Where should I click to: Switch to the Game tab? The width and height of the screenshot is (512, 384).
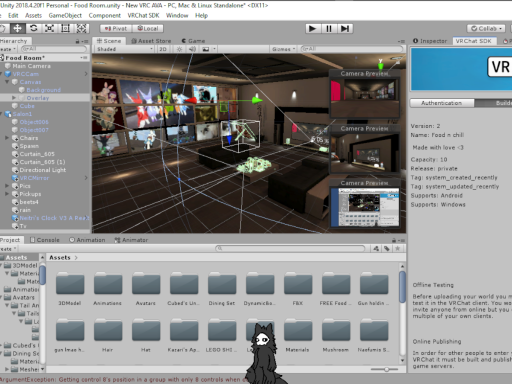click(x=193, y=41)
